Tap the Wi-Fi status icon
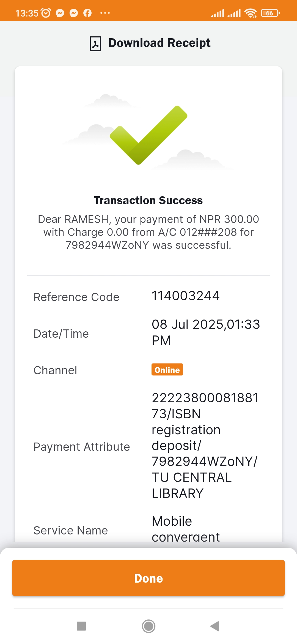Screen dimensions: 297x644 click(x=251, y=13)
